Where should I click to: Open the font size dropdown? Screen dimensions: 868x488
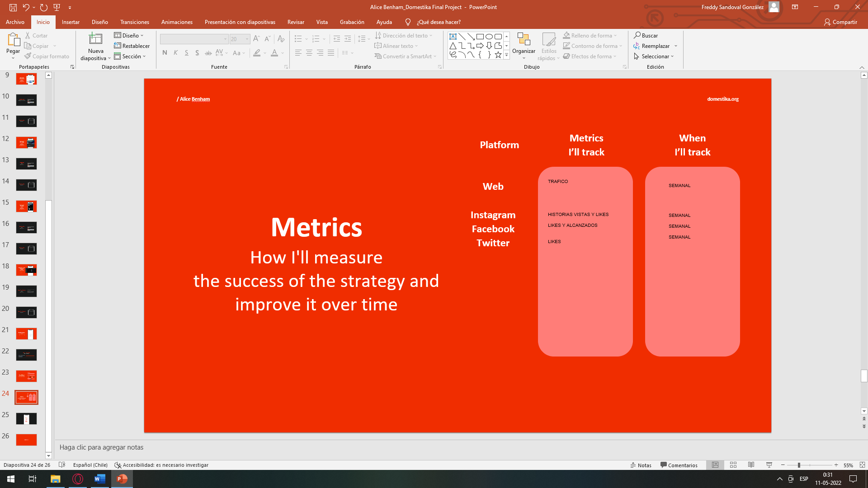pos(247,39)
